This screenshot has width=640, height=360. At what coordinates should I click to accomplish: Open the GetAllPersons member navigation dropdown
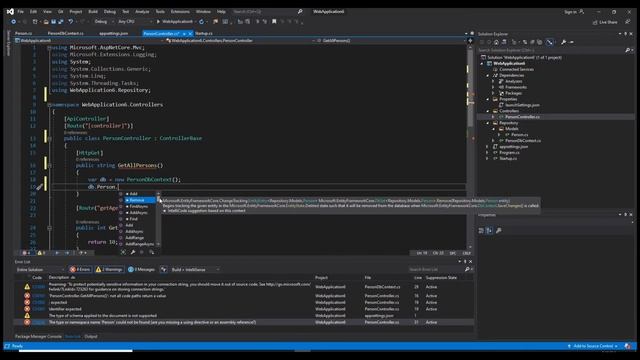[391, 41]
